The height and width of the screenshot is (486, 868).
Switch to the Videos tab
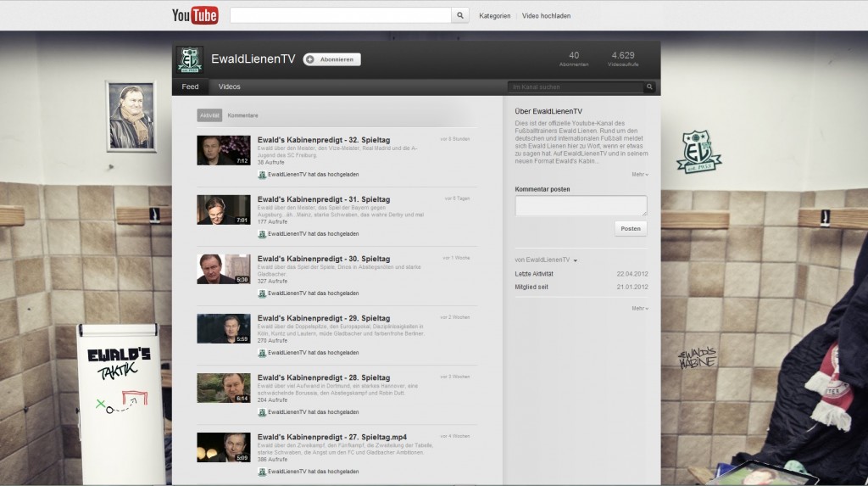229,87
